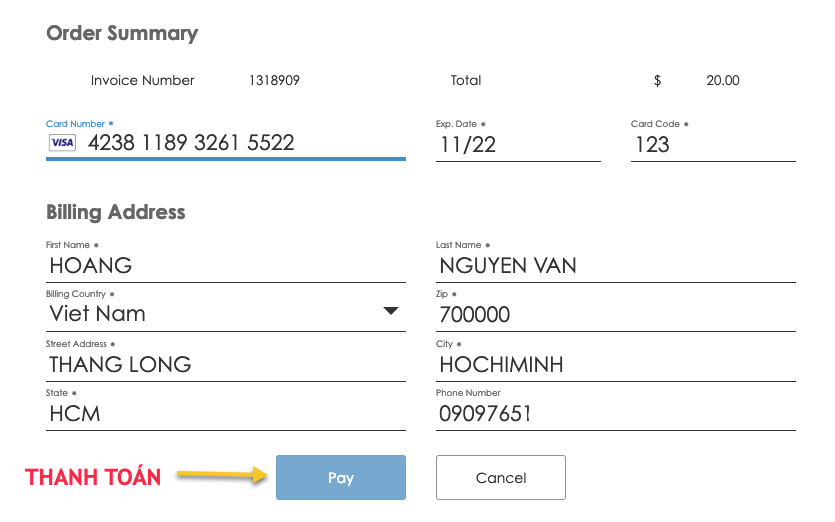Click the Total amount 20.00
835x522 pixels.
pos(723,80)
